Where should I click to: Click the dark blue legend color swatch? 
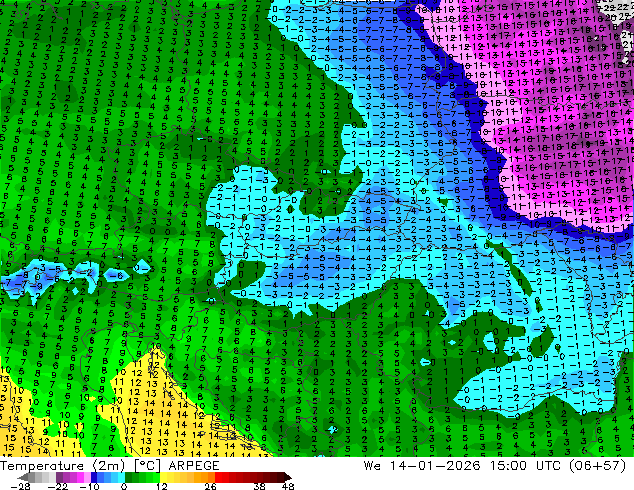[x=94, y=477]
